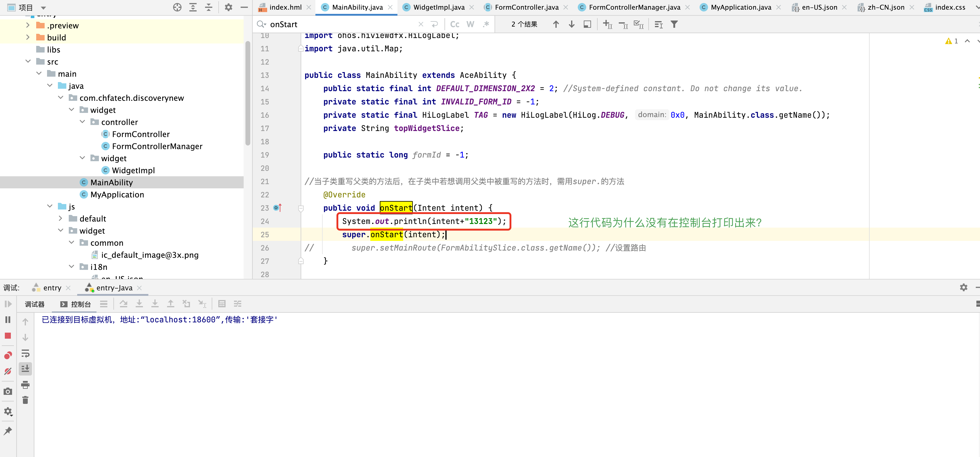Select MyApplication class in project tree
Image resolution: width=980 pixels, height=457 pixels.
[117, 195]
